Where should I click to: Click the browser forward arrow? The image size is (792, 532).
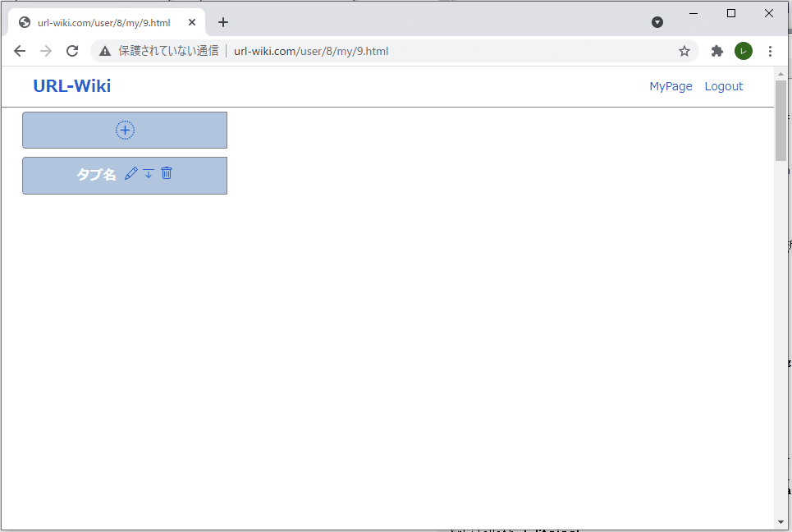point(46,51)
